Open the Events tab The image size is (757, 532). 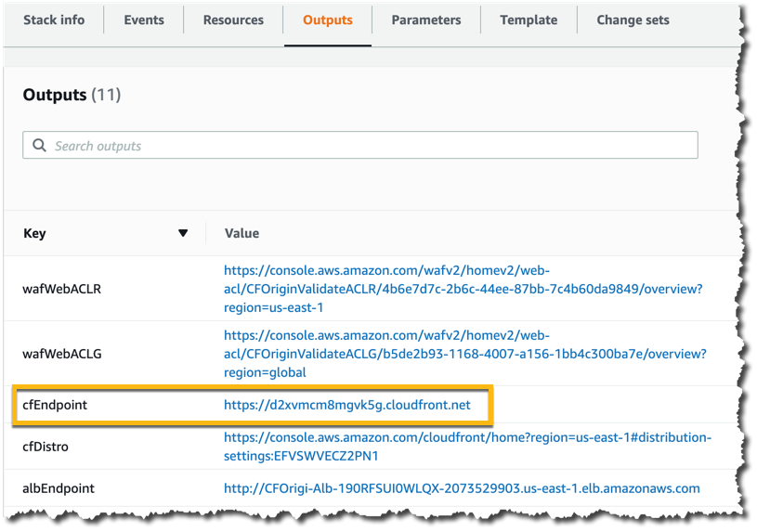pos(144,20)
